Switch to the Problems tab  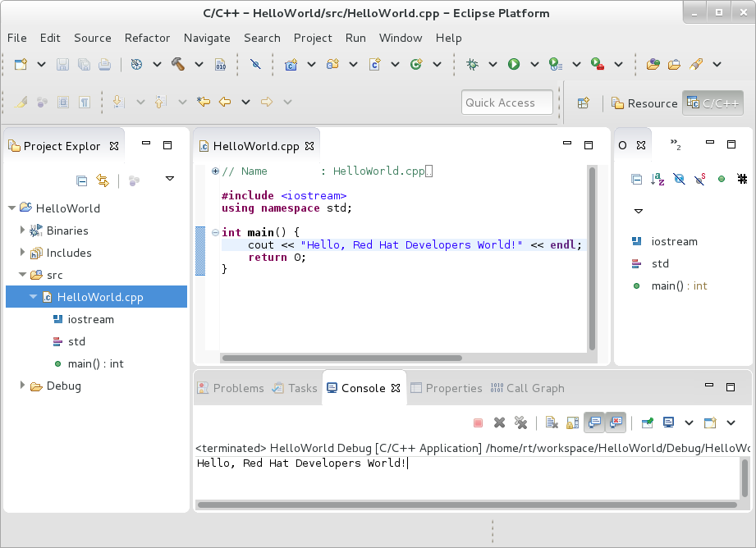[231, 388]
